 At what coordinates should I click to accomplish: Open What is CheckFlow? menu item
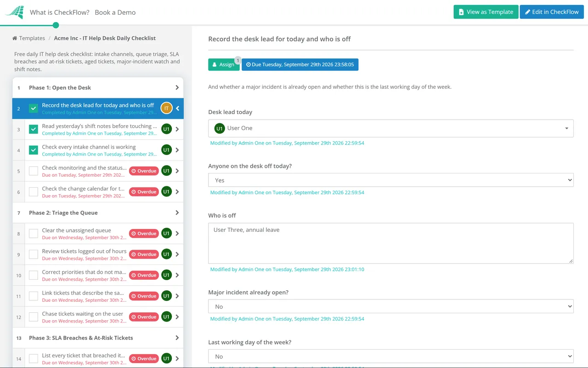pyautogui.click(x=60, y=12)
